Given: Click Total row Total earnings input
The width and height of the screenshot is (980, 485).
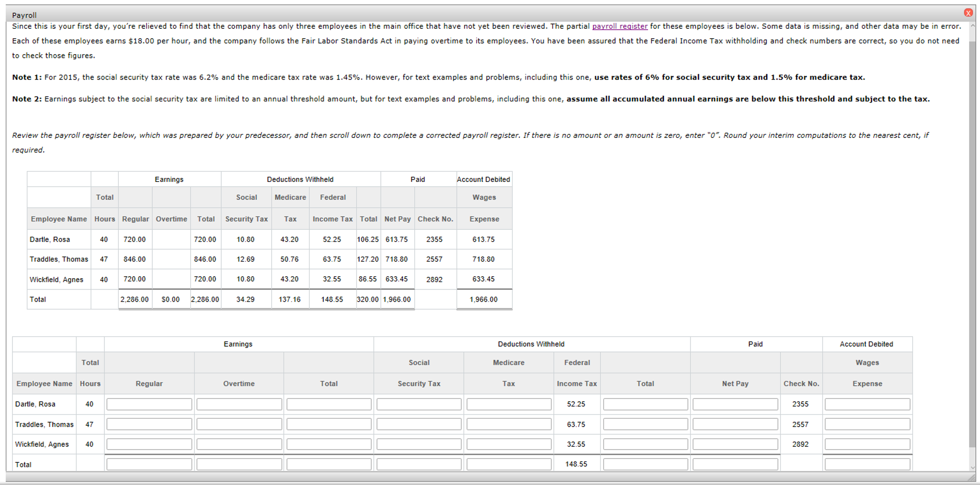Looking at the screenshot, I should click(329, 464).
